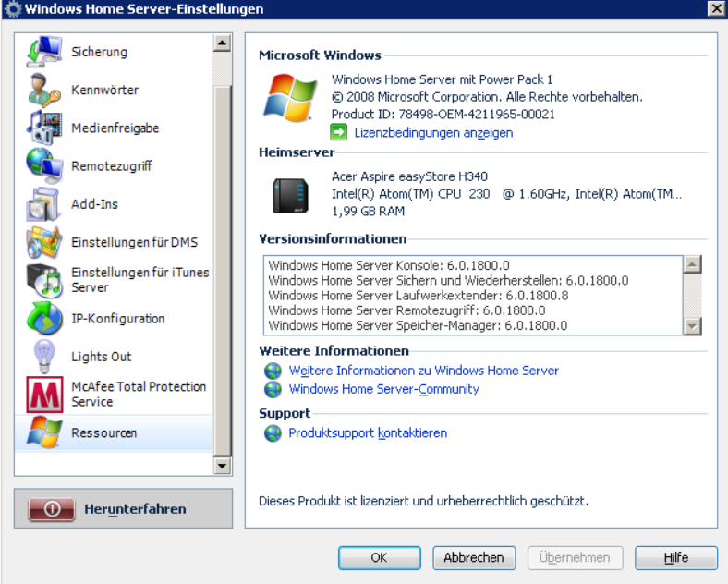Click sidebar scrollbar up arrow
The image size is (728, 584).
[222, 43]
